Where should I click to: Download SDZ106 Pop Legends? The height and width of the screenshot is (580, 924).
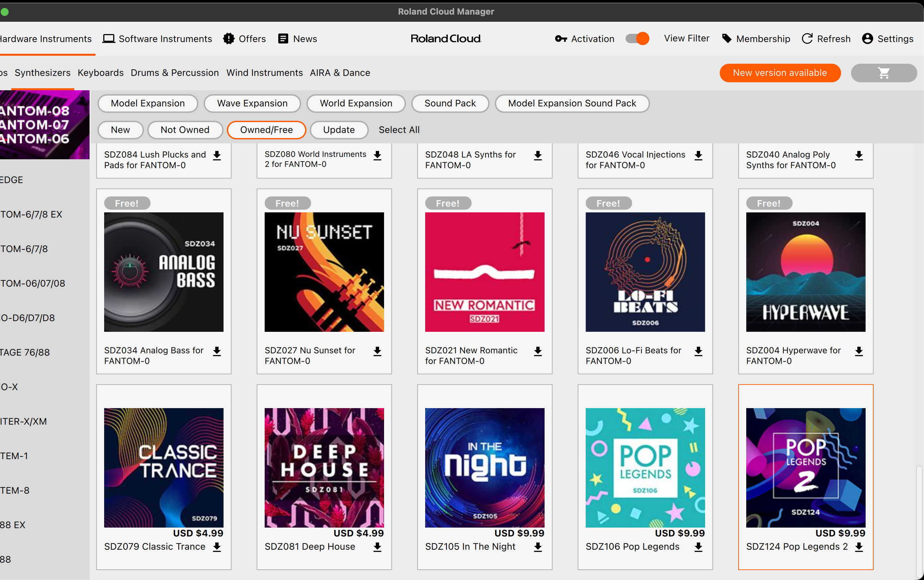(x=698, y=547)
